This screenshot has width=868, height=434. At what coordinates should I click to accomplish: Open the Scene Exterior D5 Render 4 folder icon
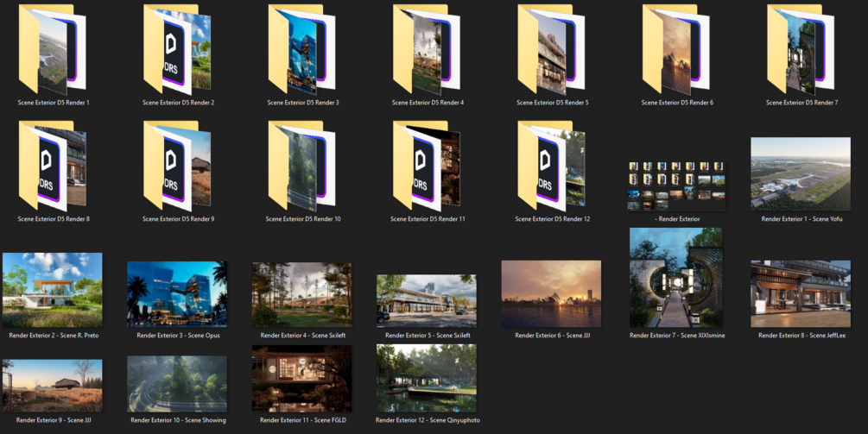coord(427,50)
